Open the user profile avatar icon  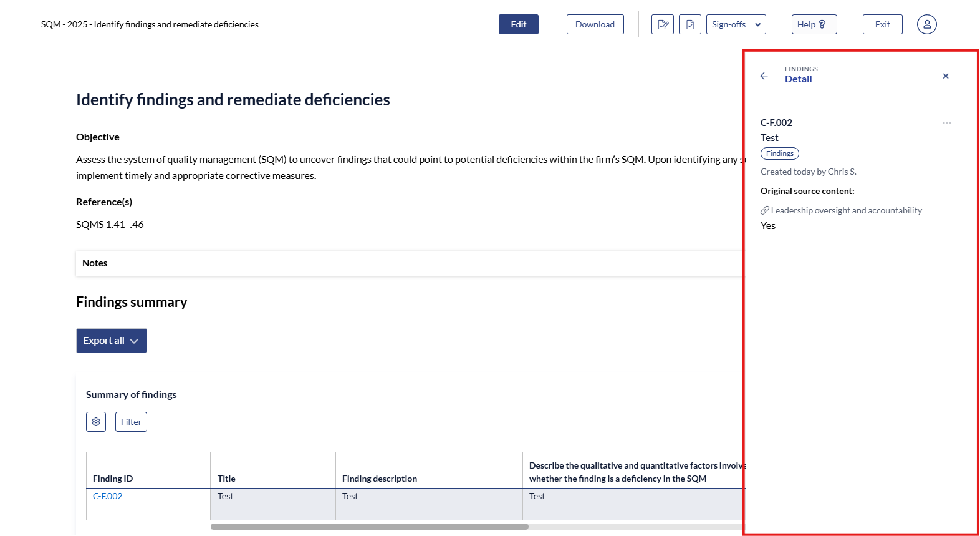pos(926,24)
